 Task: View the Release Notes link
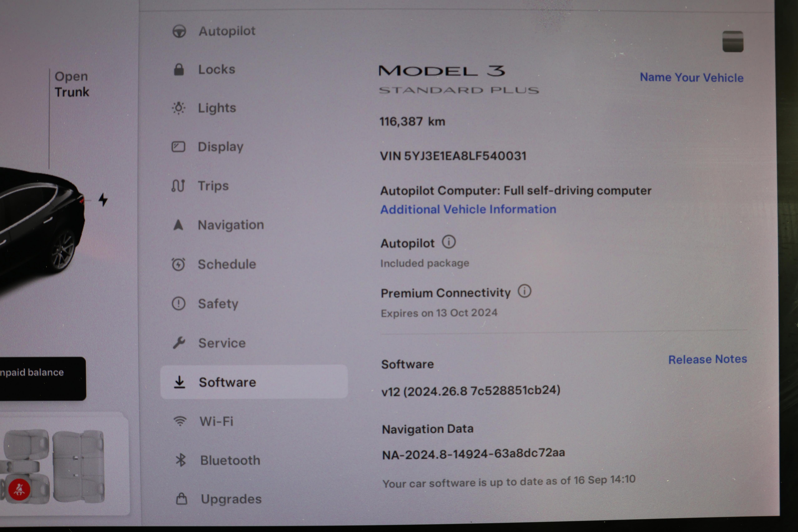[707, 359]
